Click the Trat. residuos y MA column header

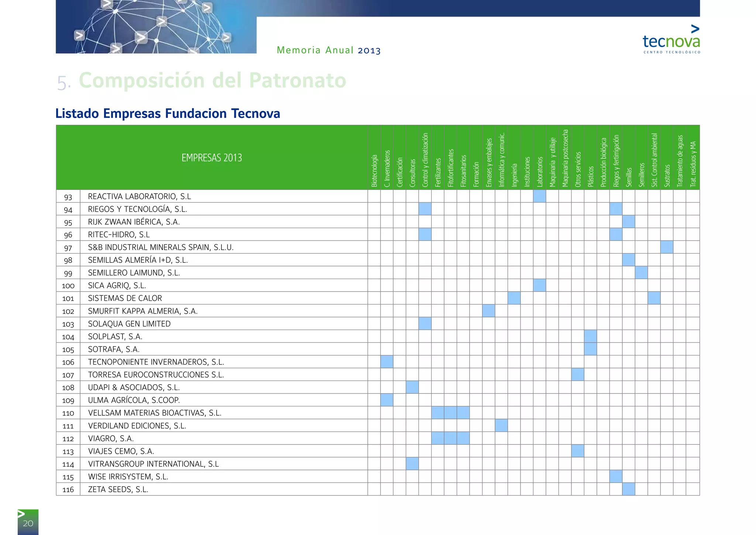pyautogui.click(x=693, y=164)
